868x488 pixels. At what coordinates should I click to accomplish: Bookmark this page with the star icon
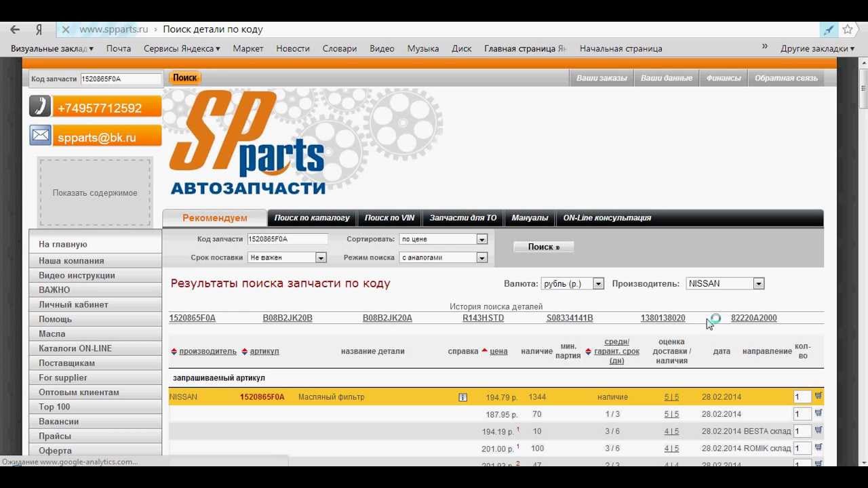point(848,30)
